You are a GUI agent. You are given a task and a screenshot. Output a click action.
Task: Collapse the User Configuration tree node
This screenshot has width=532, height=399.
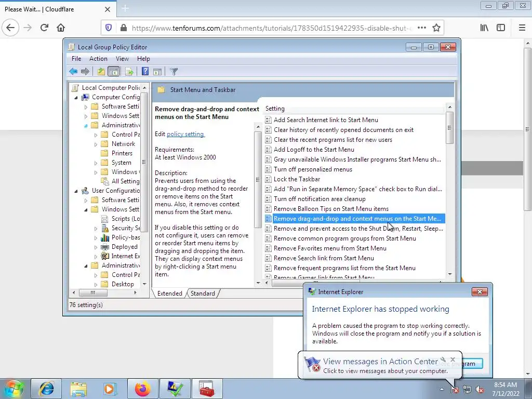[x=76, y=191]
